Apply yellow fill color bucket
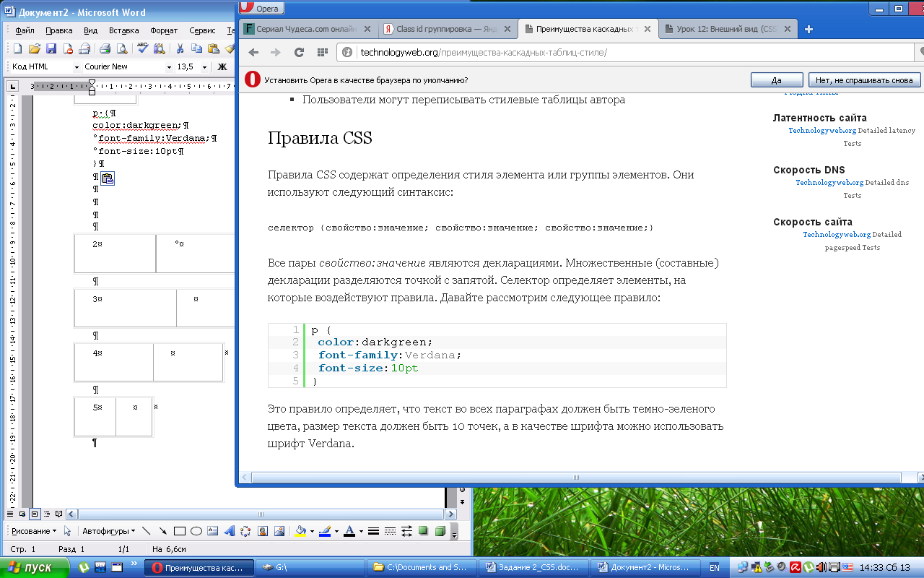Image resolution: width=924 pixels, height=578 pixels. click(301, 531)
